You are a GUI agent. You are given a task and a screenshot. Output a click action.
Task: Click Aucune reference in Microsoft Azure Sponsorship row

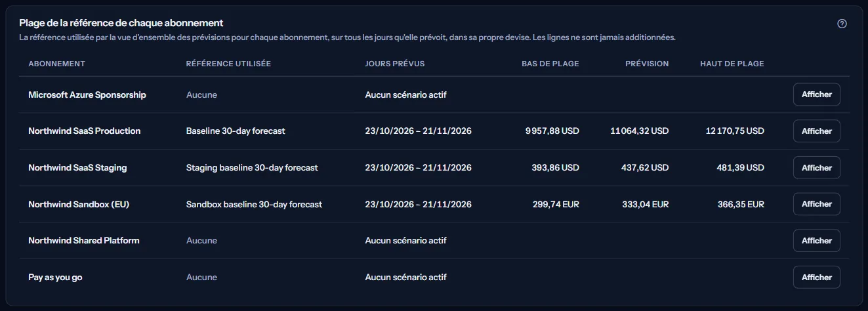coord(201,94)
